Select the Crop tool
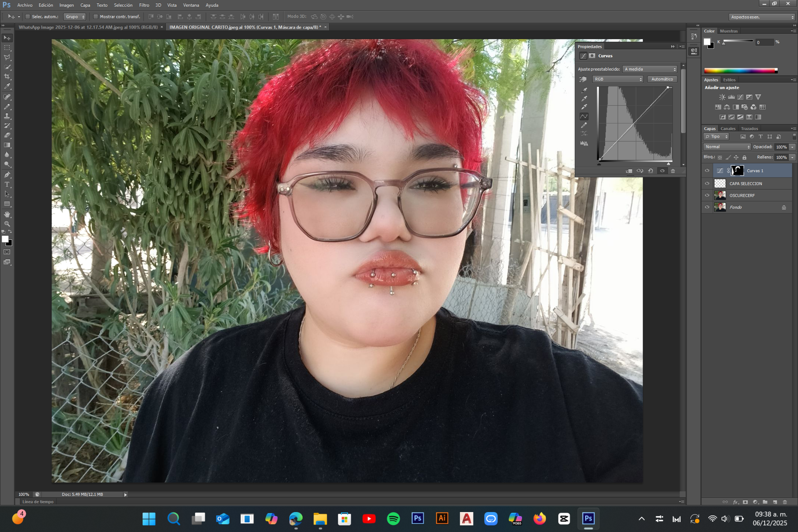798x532 pixels. [7, 77]
